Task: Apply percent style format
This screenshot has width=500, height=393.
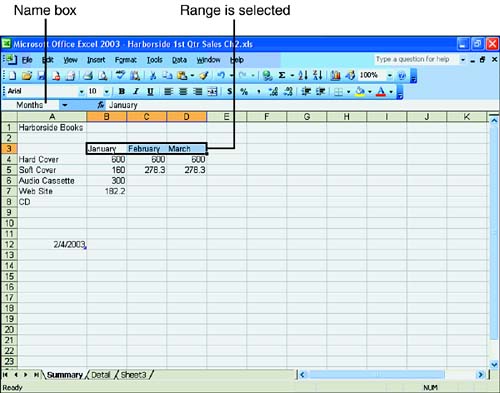Action: 244,91
